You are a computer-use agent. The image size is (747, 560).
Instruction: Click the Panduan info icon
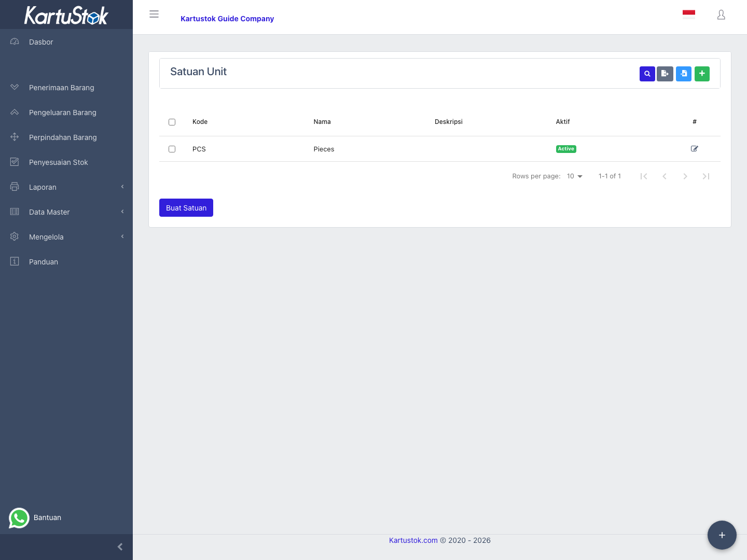pyautogui.click(x=15, y=261)
